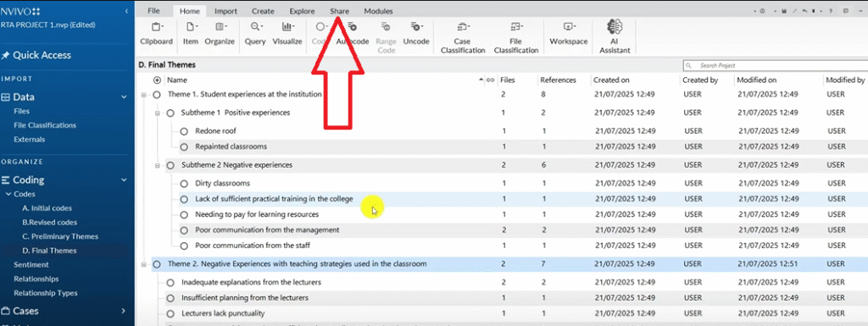868x326 pixels.
Task: Open Case Classification menu
Action: click(x=462, y=37)
